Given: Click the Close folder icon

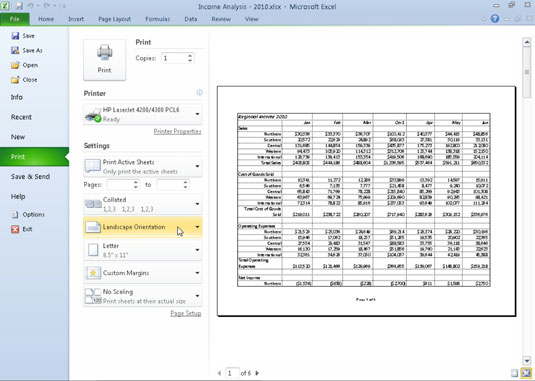Looking at the screenshot, I should click(x=15, y=80).
